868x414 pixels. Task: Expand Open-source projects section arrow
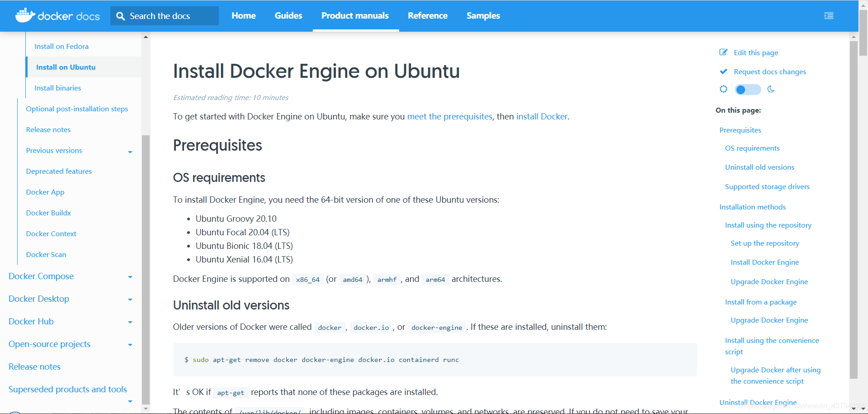click(x=130, y=345)
